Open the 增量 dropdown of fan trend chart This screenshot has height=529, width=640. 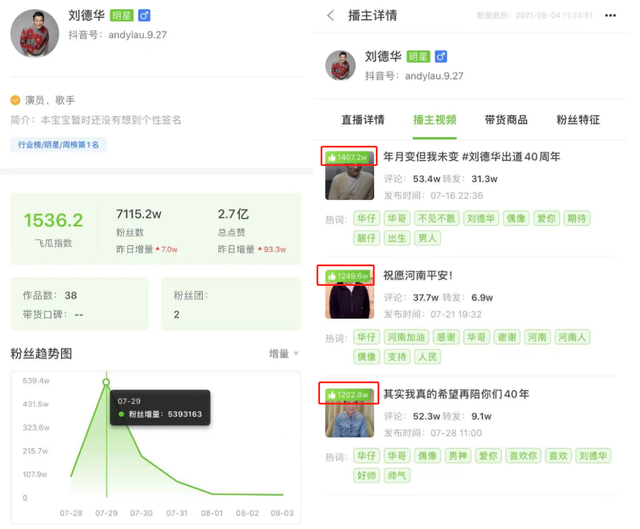tap(284, 353)
